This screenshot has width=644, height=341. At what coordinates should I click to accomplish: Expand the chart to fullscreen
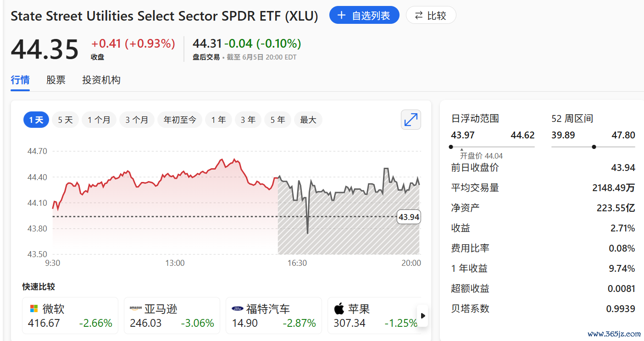(411, 120)
